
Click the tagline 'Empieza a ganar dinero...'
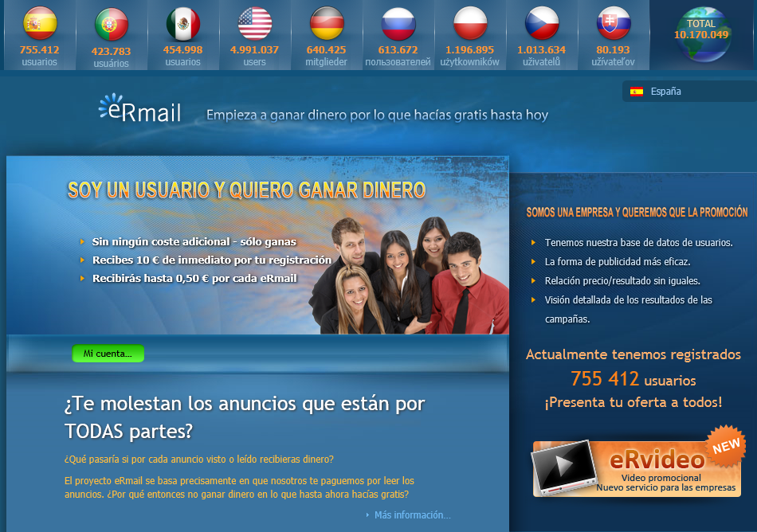(x=377, y=115)
